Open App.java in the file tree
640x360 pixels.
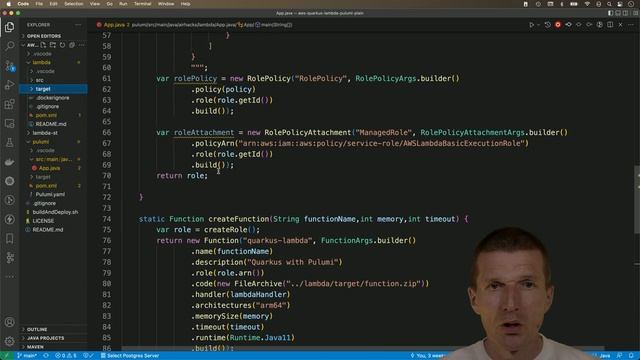[x=53, y=168]
